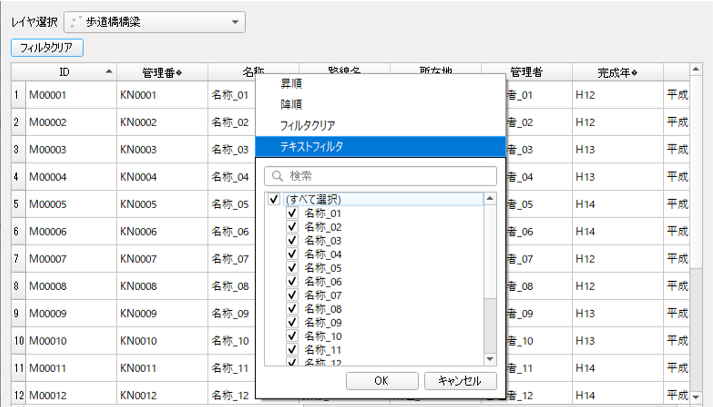Click the checklist scroll-up arrow

tap(490, 199)
